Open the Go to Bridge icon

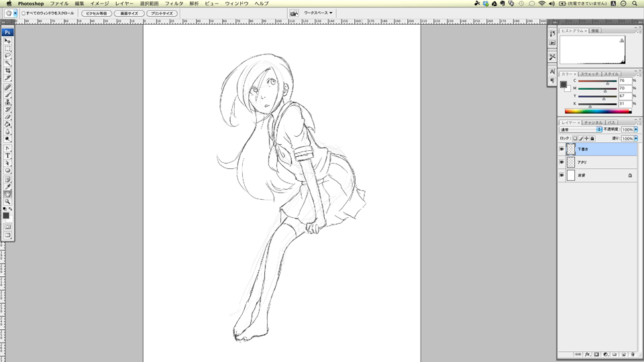pos(294,13)
